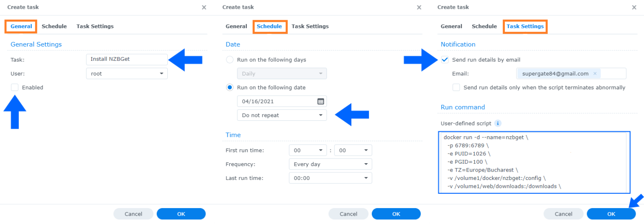Open the Frequency dropdown showing Every day

[x=330, y=164]
